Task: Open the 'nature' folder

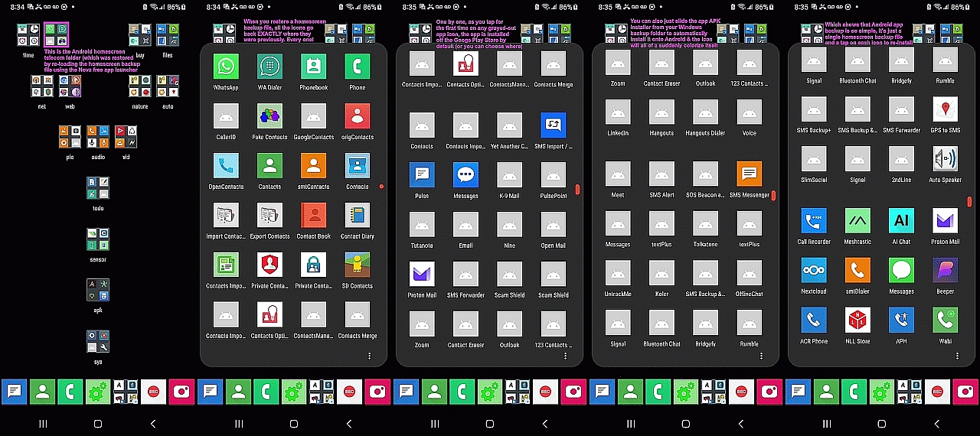Action: pos(140,86)
